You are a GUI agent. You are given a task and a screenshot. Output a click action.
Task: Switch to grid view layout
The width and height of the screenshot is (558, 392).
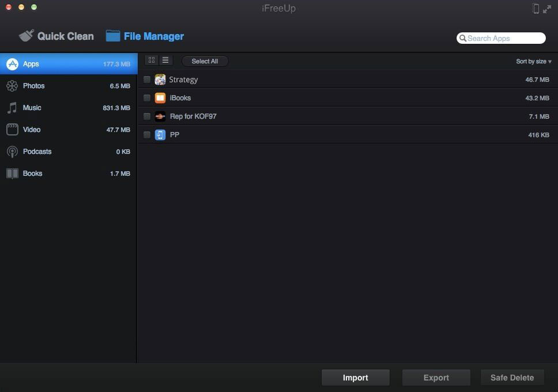pos(152,60)
